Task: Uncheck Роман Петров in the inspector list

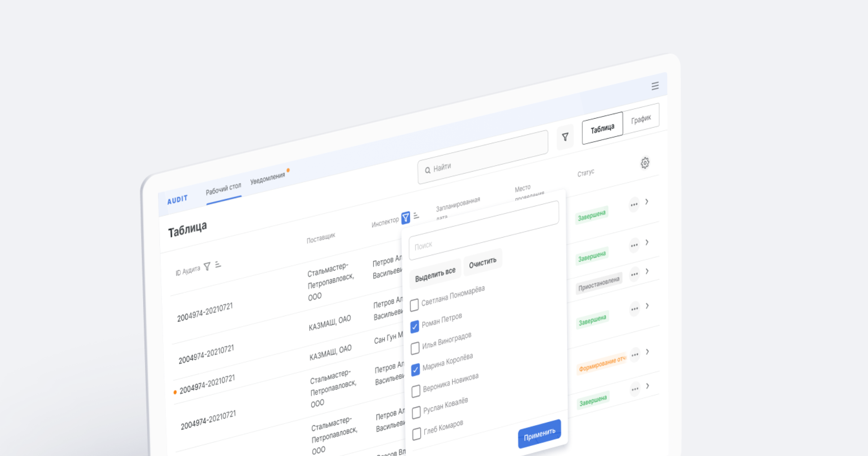Action: 415,327
